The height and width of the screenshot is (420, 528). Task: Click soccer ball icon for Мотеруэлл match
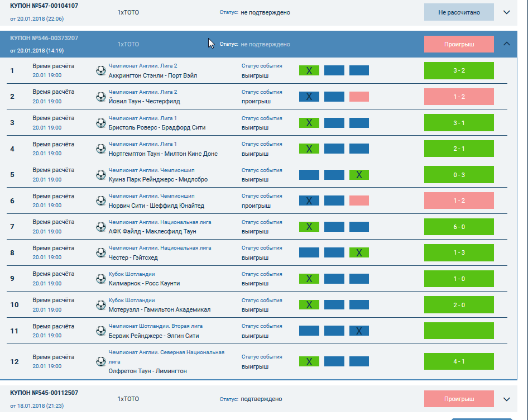tap(100, 305)
